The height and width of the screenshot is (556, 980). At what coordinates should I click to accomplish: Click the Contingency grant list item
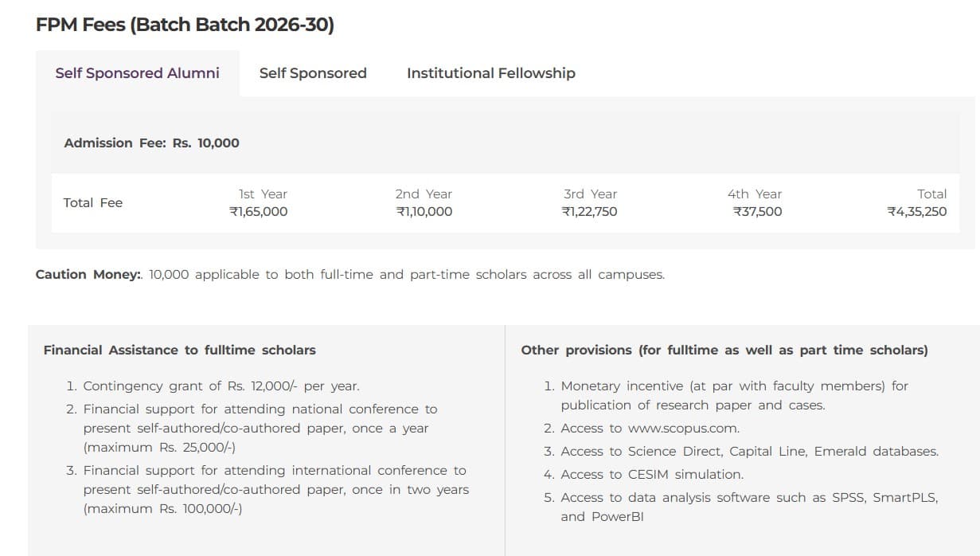(x=221, y=386)
